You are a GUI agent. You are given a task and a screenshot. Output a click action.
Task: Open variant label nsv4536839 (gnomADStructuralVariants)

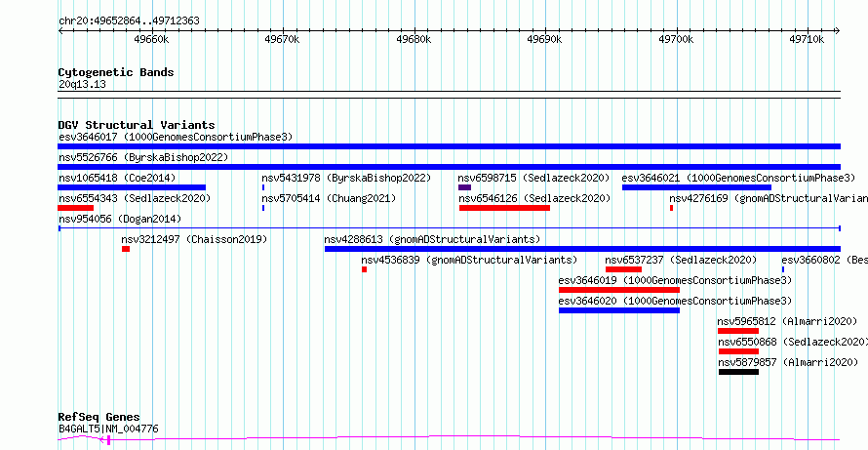(469, 260)
